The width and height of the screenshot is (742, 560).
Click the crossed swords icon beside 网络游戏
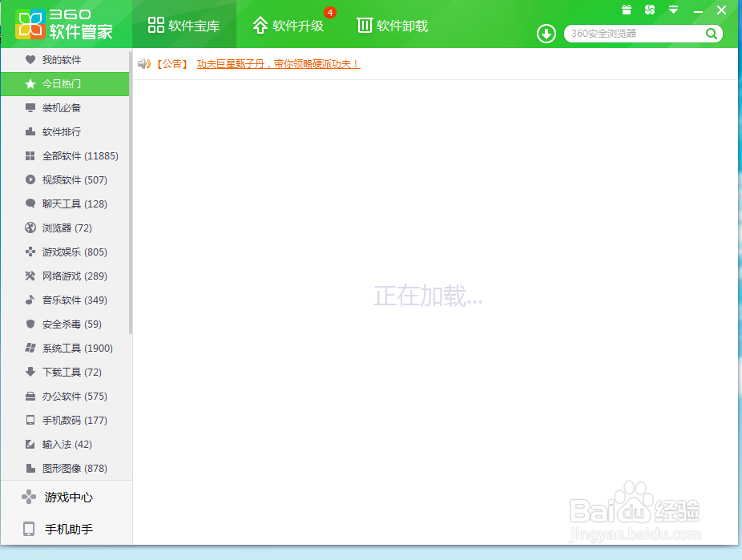click(30, 276)
